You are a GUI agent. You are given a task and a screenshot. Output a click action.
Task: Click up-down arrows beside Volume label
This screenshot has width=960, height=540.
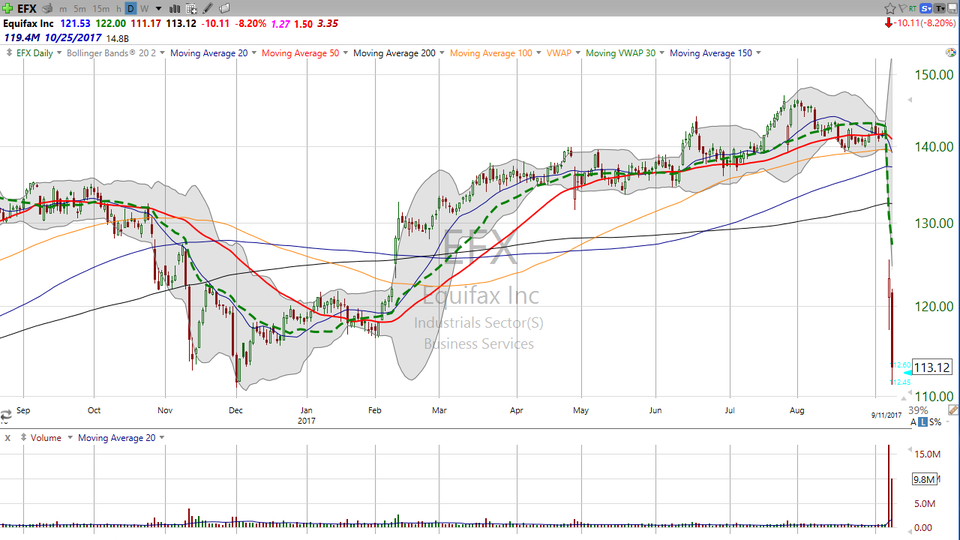pos(23,438)
